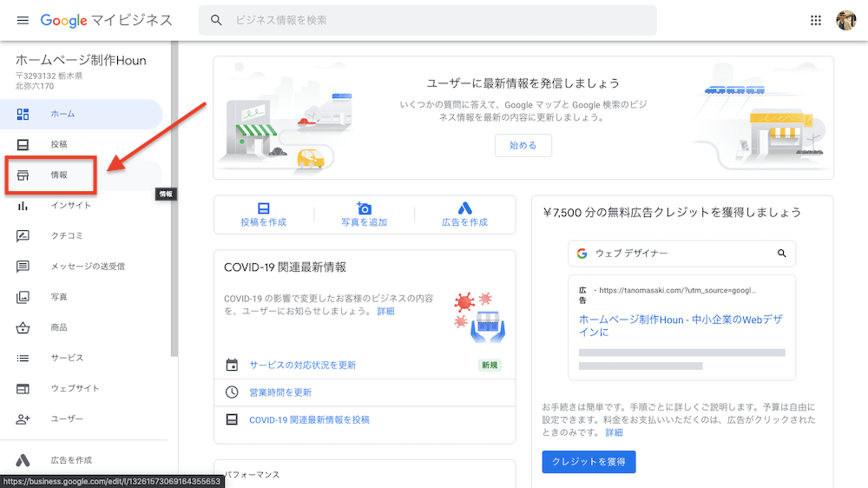Screen dimensions: 868x488
Task: Open the 商品 menu item
Action: coord(82,327)
